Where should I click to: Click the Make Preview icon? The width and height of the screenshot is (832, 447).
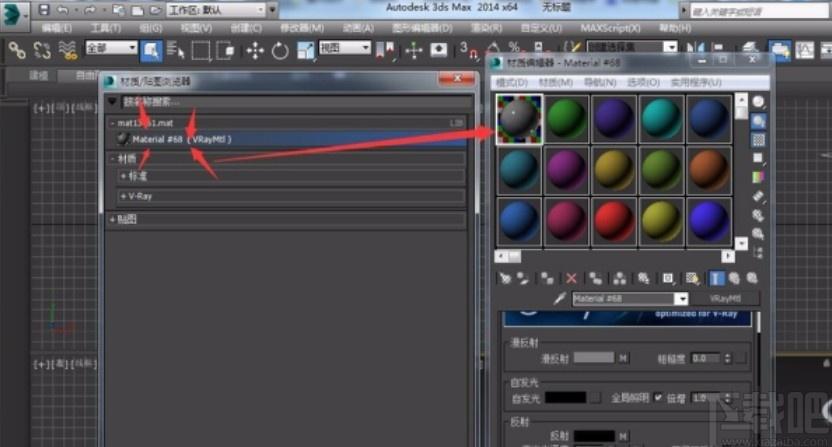pyautogui.click(x=759, y=196)
